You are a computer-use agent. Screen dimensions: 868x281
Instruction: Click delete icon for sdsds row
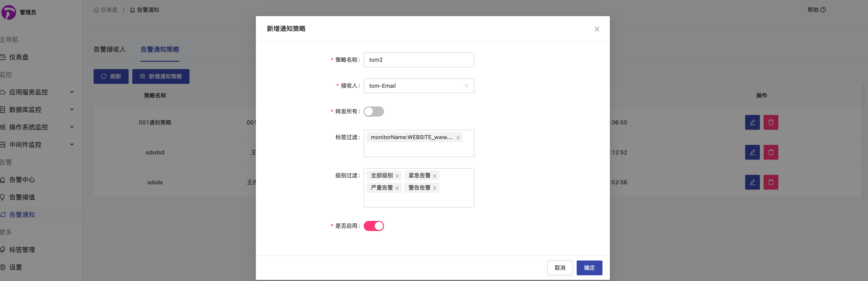[771, 182]
